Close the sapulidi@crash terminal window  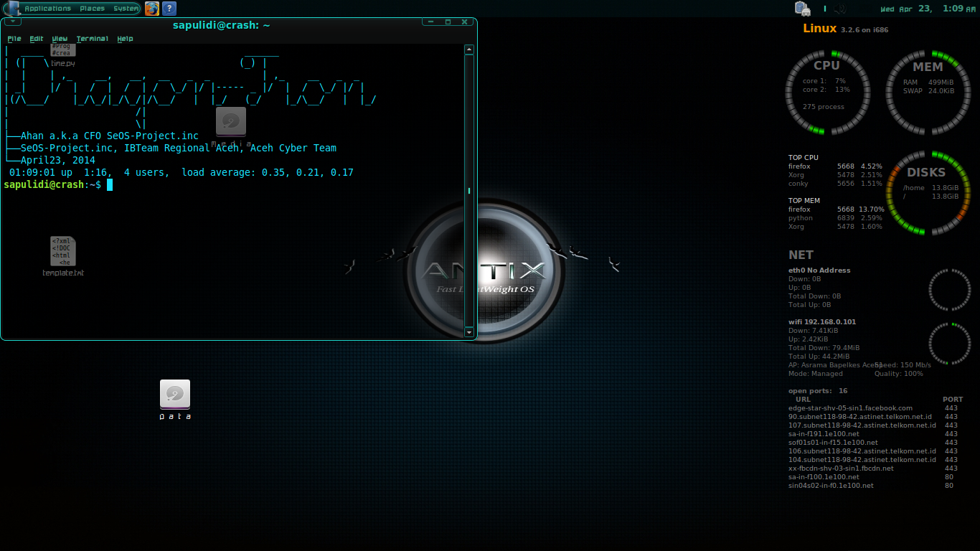[464, 22]
